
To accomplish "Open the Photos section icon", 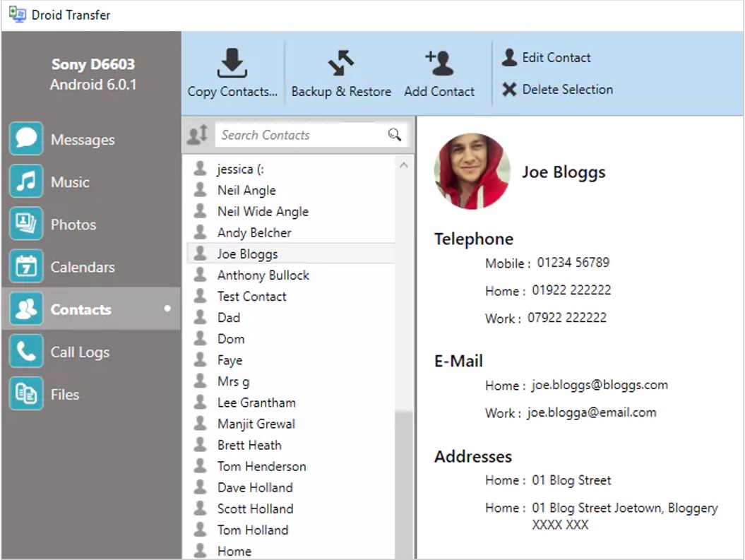I will click(26, 224).
